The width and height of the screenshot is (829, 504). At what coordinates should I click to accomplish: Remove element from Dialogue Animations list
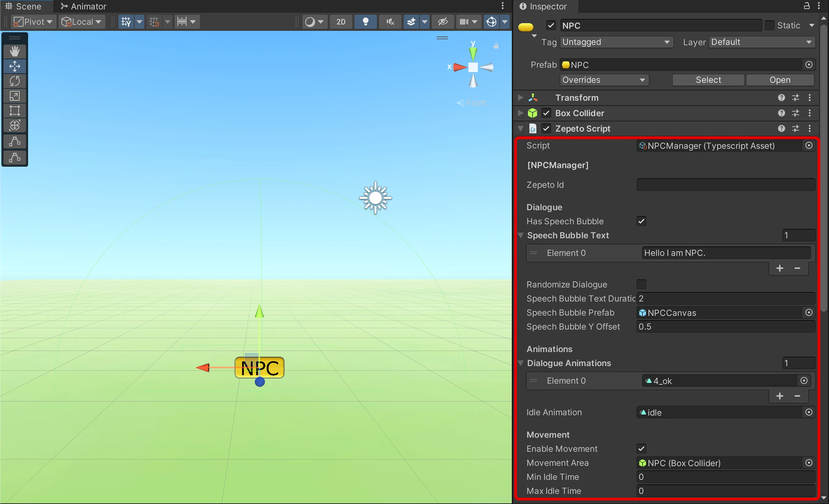tap(797, 396)
